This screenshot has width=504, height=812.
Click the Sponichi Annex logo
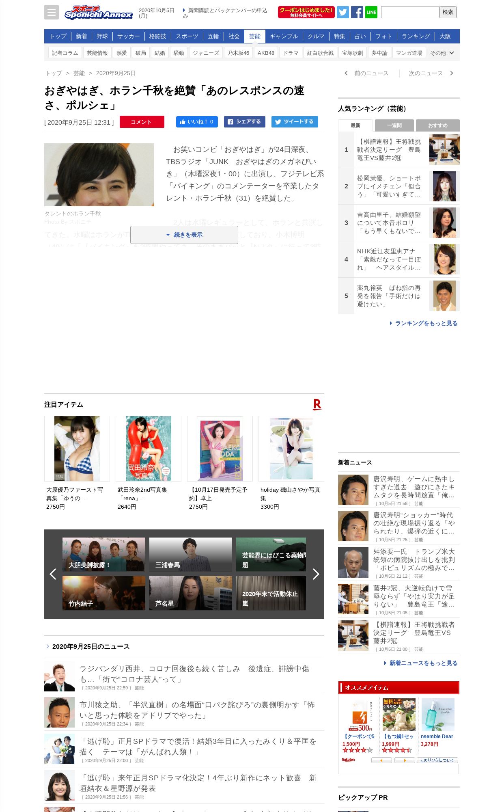tap(99, 12)
